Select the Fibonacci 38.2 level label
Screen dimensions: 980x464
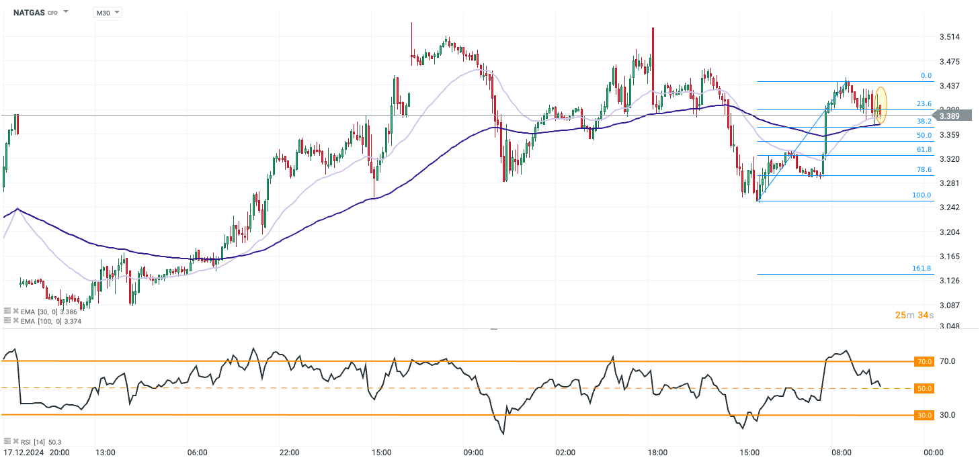[x=924, y=122]
